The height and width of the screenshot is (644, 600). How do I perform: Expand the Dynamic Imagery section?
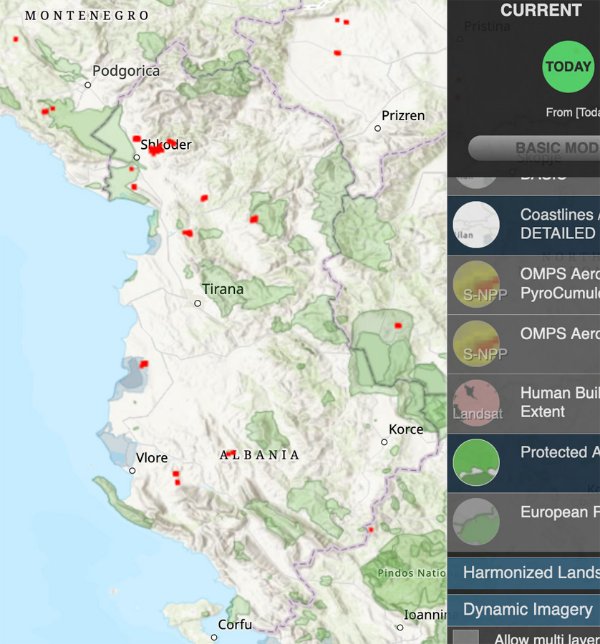pos(530,610)
